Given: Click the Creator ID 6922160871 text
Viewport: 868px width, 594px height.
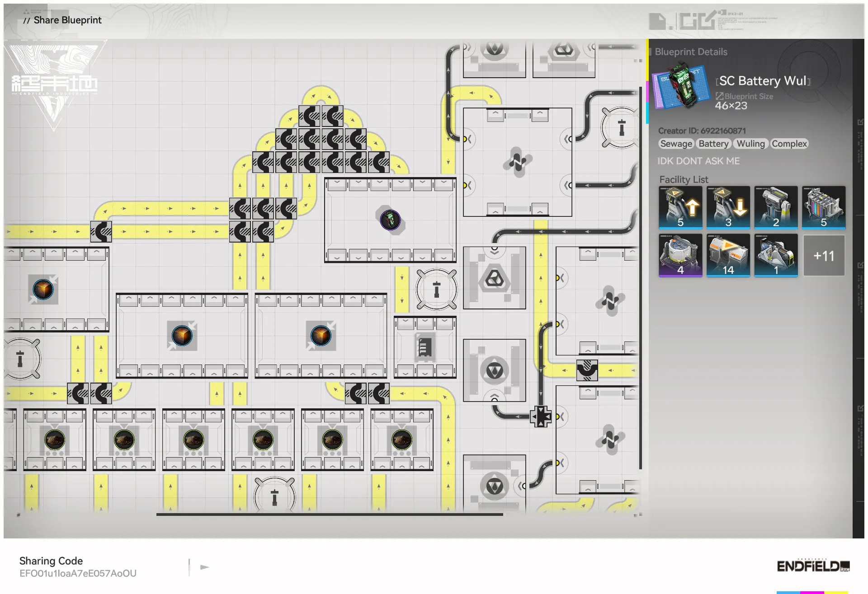Looking at the screenshot, I should pos(702,131).
